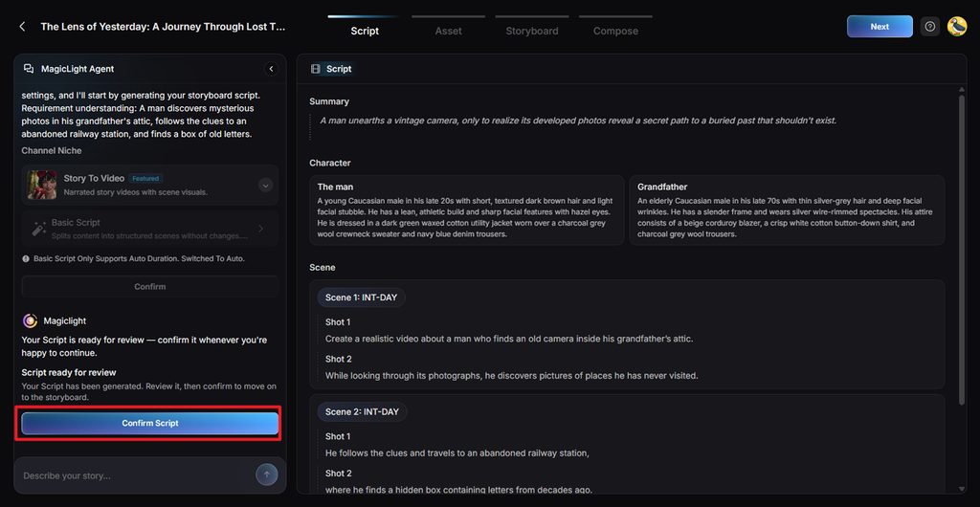Click the Channel Niche label
Image resolution: width=980 pixels, height=507 pixels.
coord(52,150)
